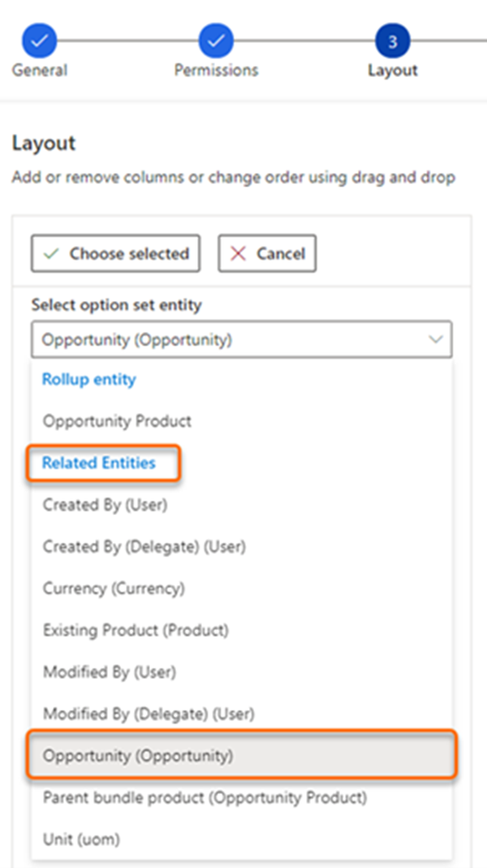Screen dimensions: 487x868
Task: Click the Layout step number 3 circle
Action: [x=392, y=41]
